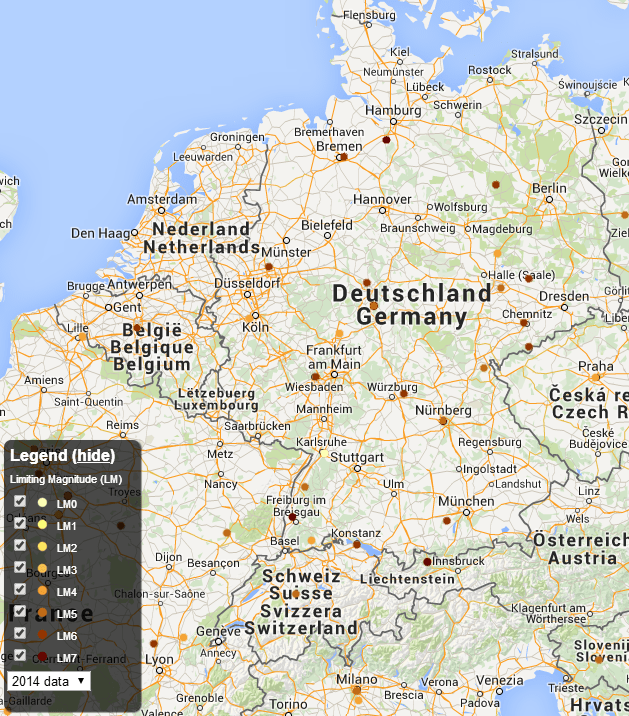Click the dark marker south of Hamburg
Viewport: 629px width, 716px height.
pos(386,140)
